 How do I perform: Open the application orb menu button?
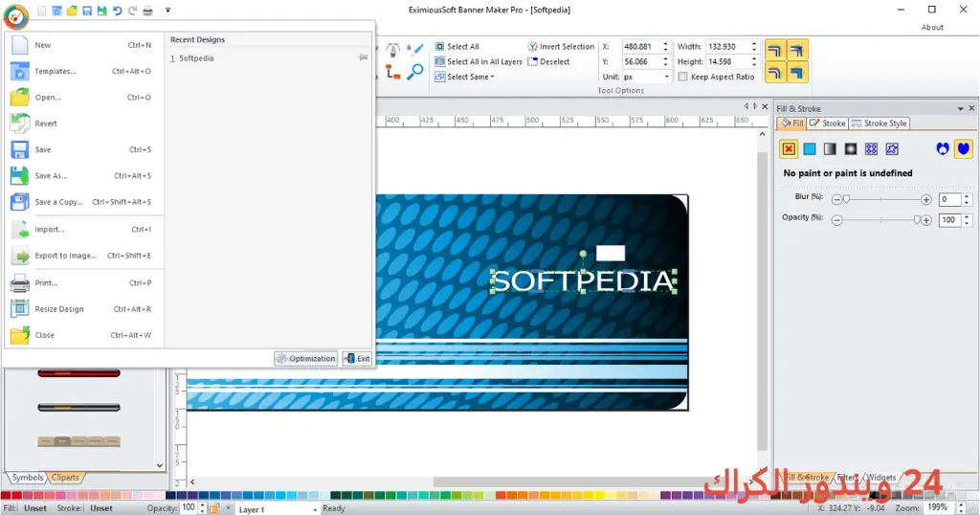(16, 16)
